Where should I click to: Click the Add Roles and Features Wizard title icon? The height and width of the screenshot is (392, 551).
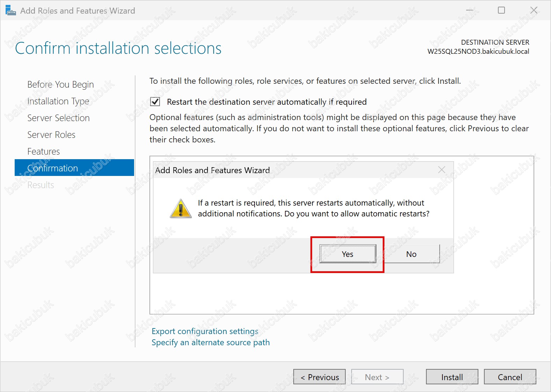[x=10, y=10]
